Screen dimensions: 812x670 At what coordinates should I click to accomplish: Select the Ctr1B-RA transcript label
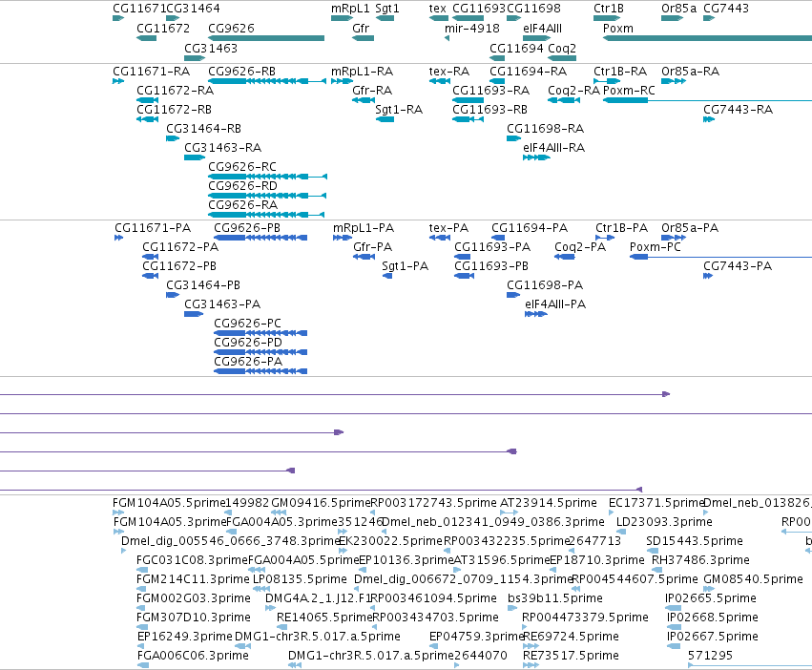pos(620,71)
